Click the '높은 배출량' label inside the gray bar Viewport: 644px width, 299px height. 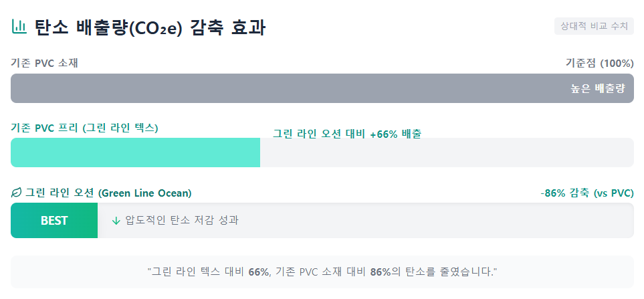pos(597,88)
